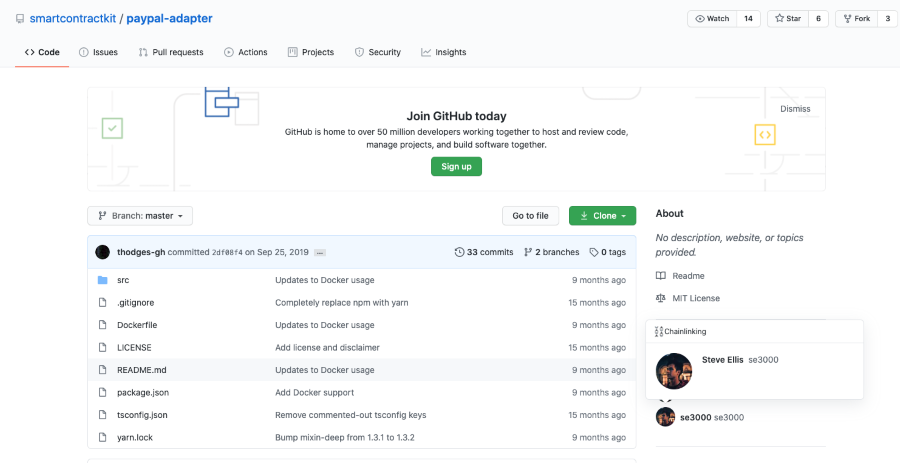Open the README.md file
The width and height of the screenshot is (900, 463).
pyautogui.click(x=142, y=370)
